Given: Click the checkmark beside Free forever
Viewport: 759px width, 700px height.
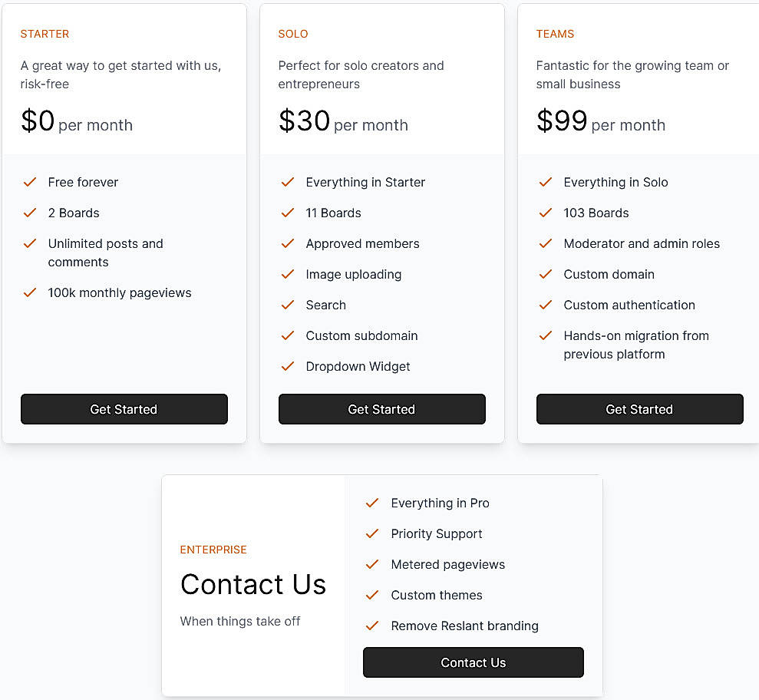Looking at the screenshot, I should 30,182.
